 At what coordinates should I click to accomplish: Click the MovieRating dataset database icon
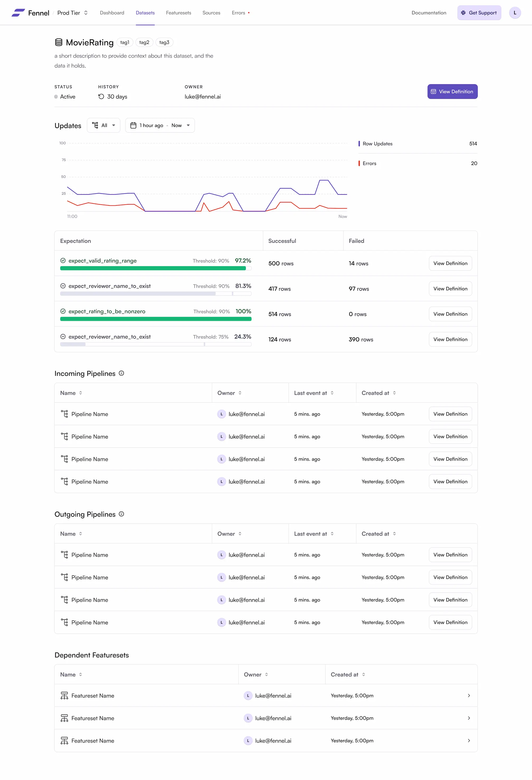pos(59,42)
